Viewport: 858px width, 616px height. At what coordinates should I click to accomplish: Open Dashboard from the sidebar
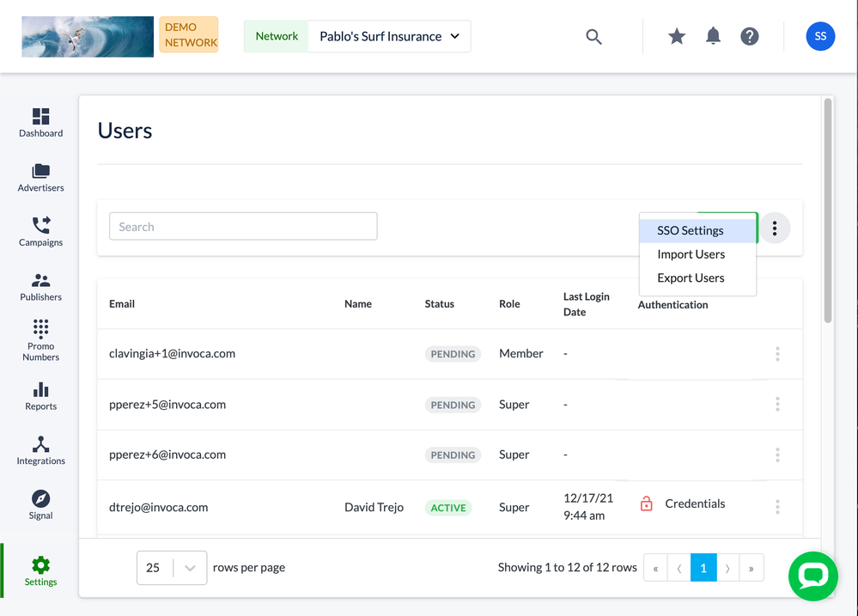[x=40, y=123]
